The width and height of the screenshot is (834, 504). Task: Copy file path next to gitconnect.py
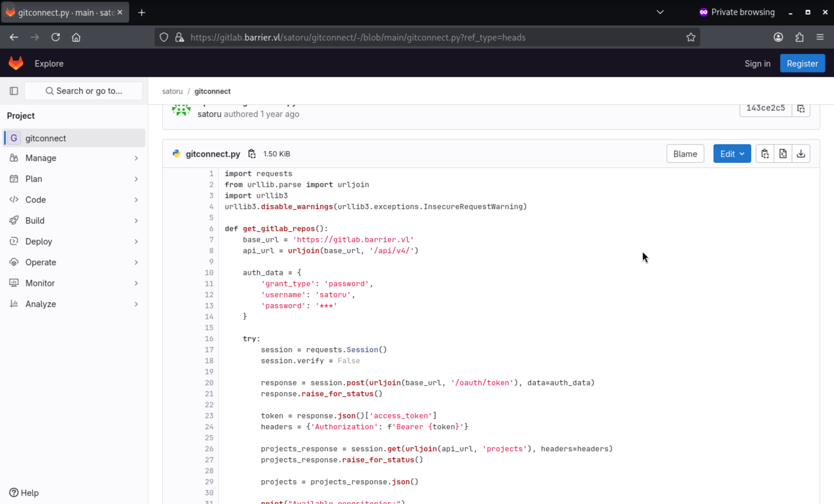[251, 154]
